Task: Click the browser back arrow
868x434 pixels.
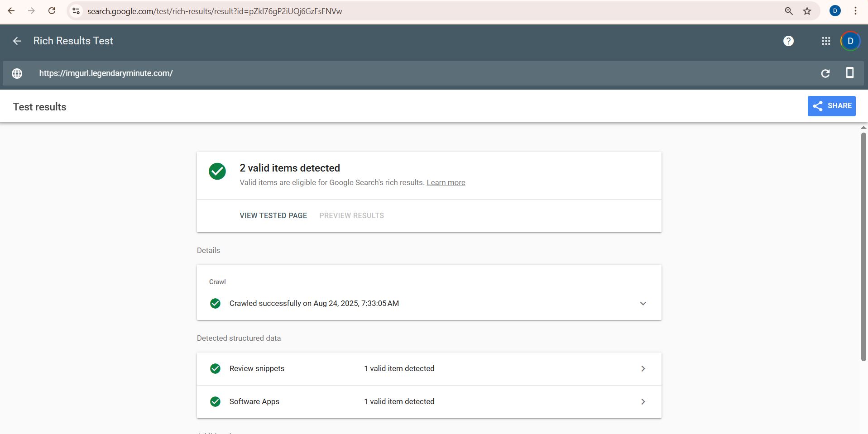Action: (11, 11)
